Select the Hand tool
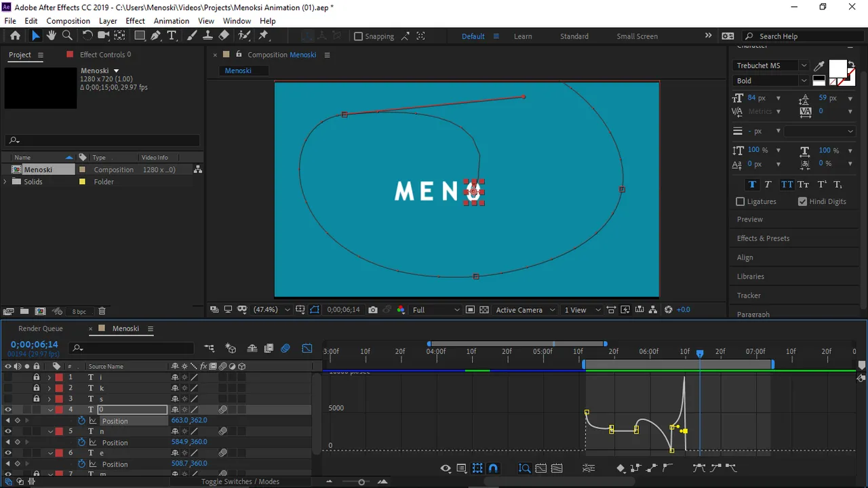 tap(52, 36)
